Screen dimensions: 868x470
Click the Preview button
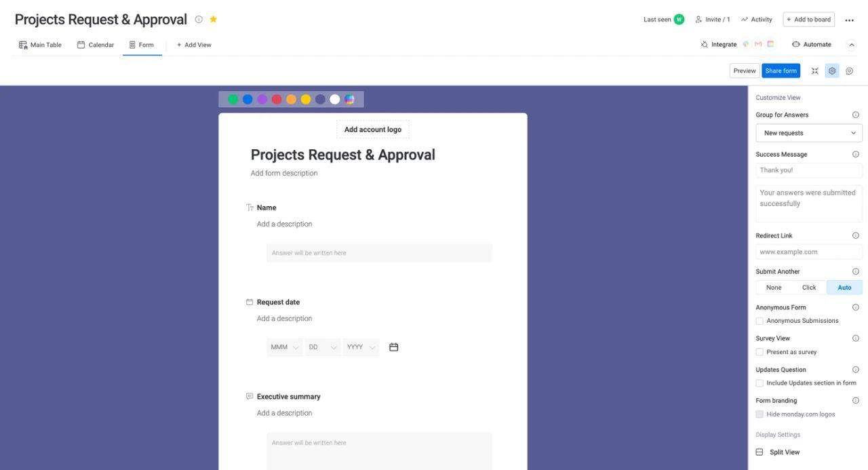[744, 71]
